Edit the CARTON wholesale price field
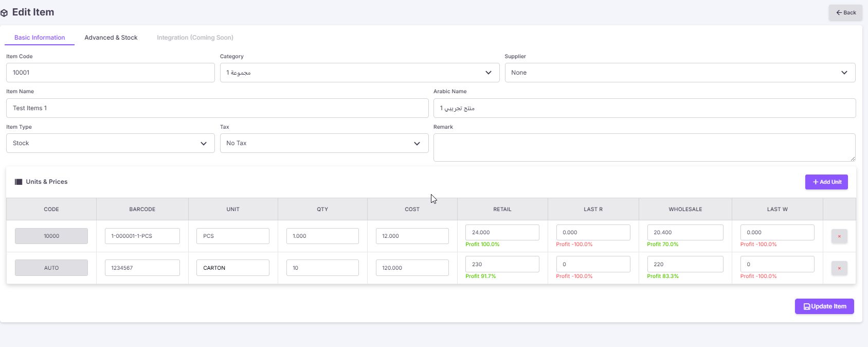This screenshot has height=347, width=868. tap(685, 264)
